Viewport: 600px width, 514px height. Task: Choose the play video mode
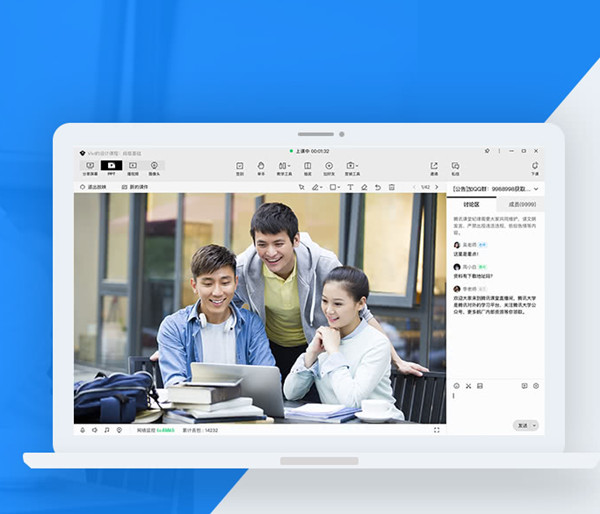tap(132, 167)
